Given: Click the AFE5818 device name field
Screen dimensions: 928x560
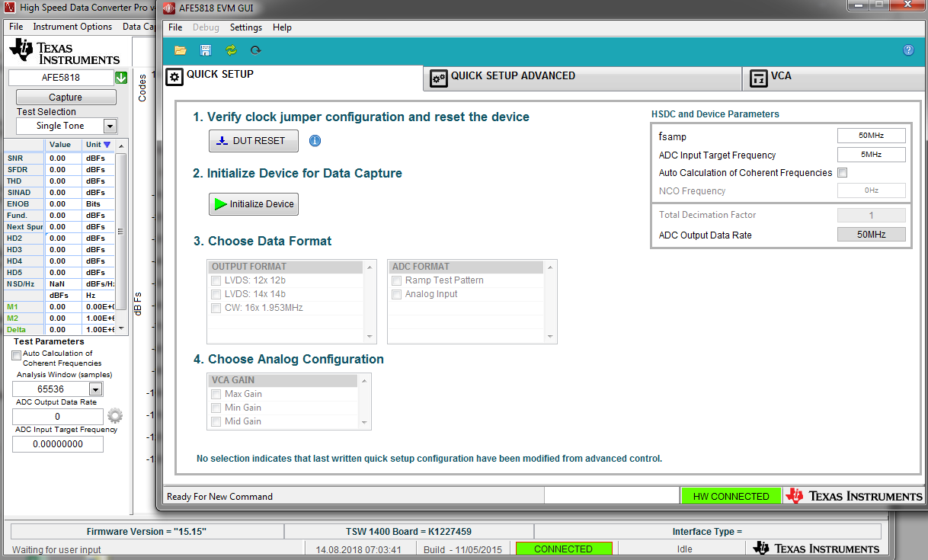Looking at the screenshot, I should pos(61,78).
